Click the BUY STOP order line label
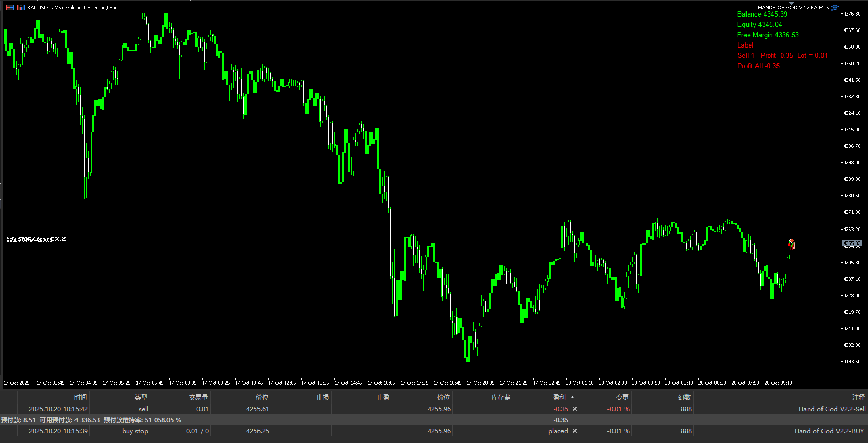 [x=36, y=239]
